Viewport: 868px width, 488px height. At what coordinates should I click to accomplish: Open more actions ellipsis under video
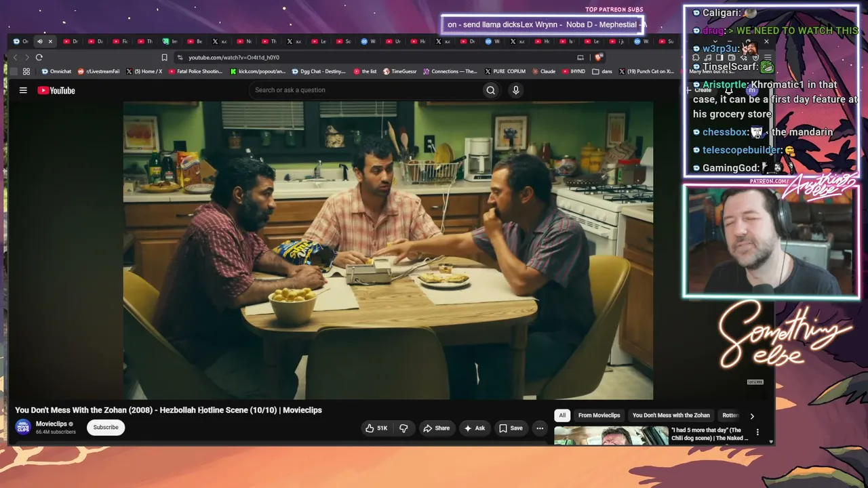pyautogui.click(x=540, y=428)
